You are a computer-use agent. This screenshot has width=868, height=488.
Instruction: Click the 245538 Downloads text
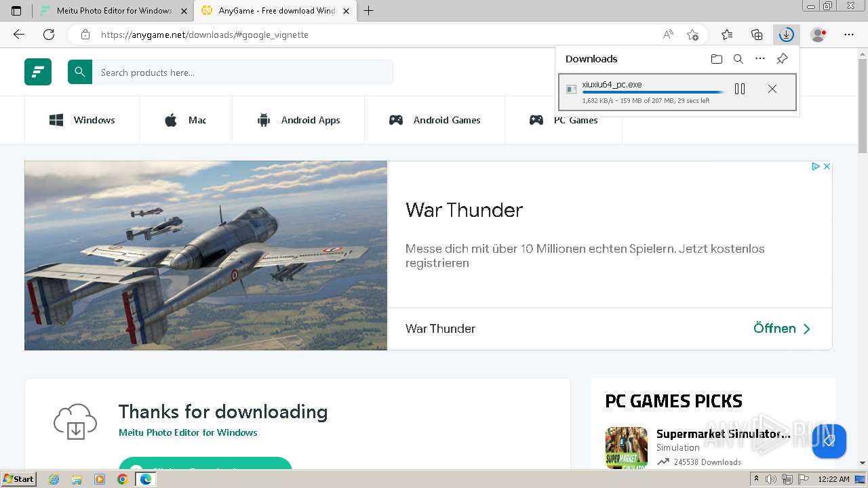pyautogui.click(x=707, y=462)
